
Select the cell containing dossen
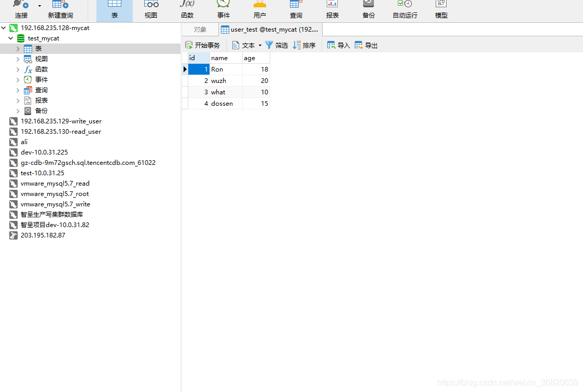(226, 104)
